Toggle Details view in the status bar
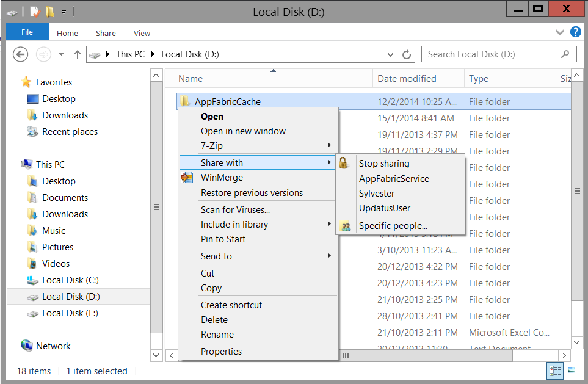This screenshot has height=384, width=588. pos(554,371)
